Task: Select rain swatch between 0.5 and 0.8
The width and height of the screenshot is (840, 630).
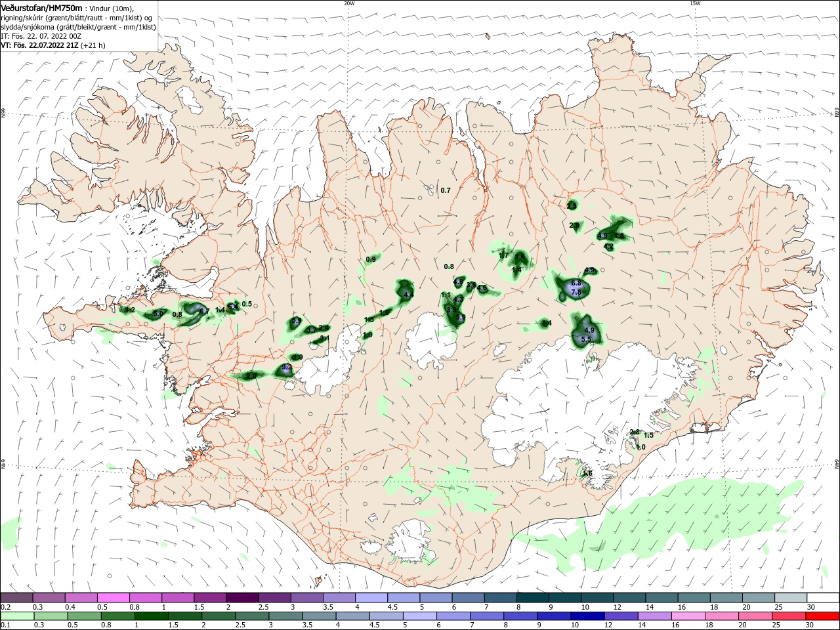Action: click(x=84, y=616)
